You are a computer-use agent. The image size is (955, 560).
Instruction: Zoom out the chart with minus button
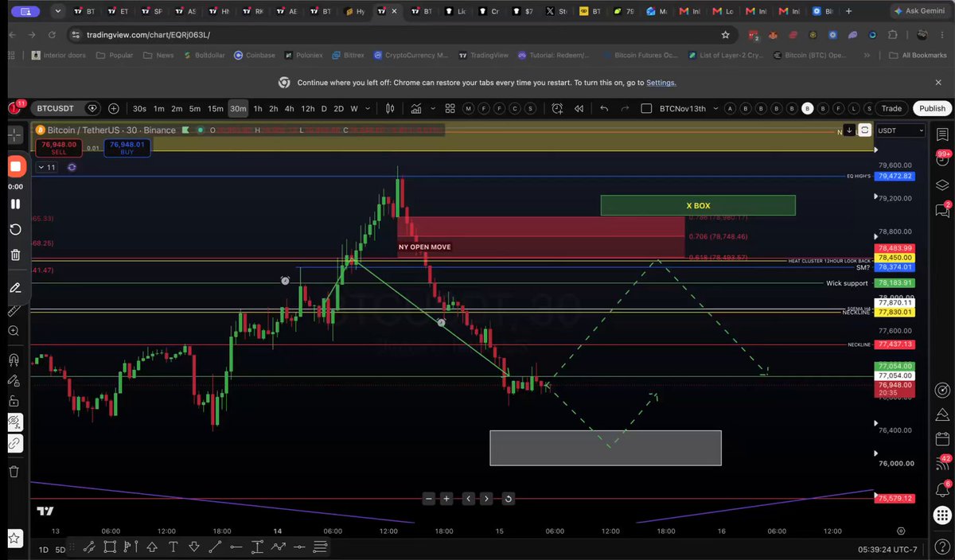pos(429,499)
